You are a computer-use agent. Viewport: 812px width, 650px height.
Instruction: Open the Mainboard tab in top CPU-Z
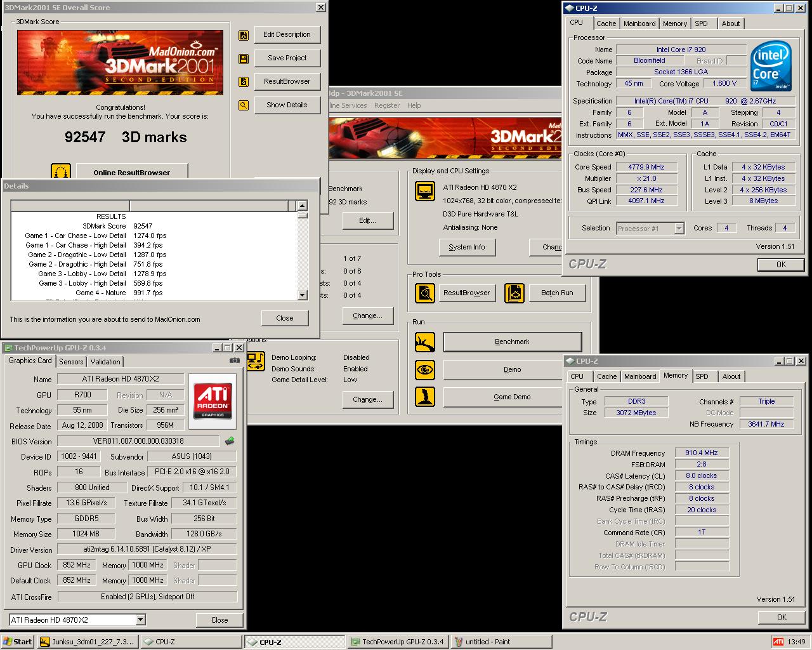(x=639, y=23)
